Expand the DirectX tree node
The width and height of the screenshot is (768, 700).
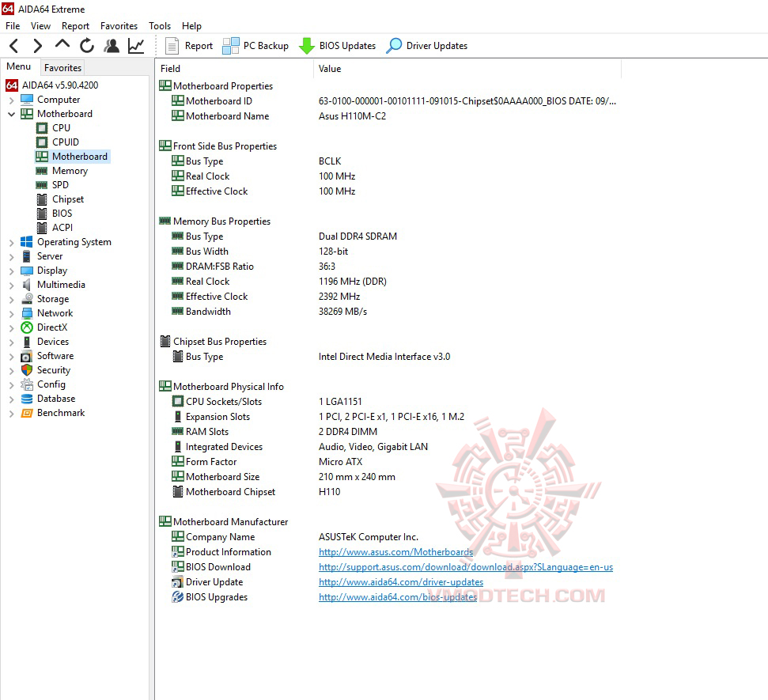pyautogui.click(x=12, y=327)
